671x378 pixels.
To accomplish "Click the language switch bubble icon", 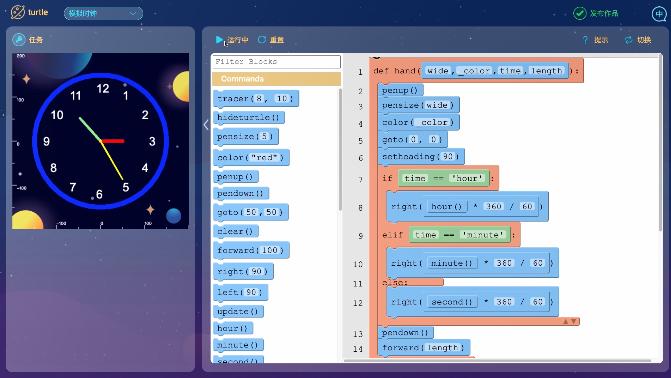I will tap(659, 14).
